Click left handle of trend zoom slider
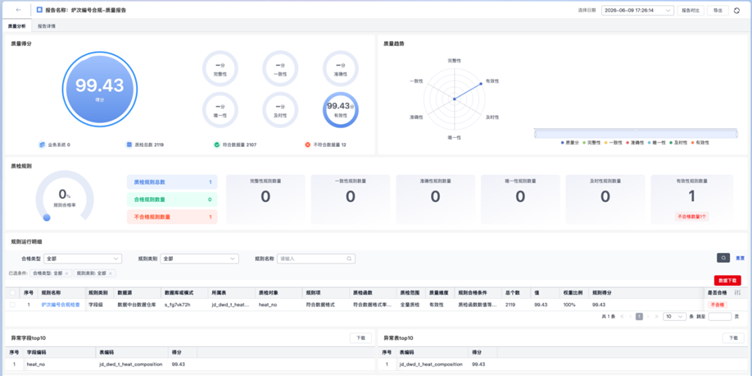This screenshot has height=376, width=752. pyautogui.click(x=535, y=133)
